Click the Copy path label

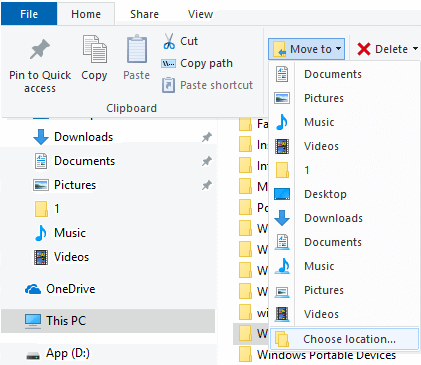(206, 63)
